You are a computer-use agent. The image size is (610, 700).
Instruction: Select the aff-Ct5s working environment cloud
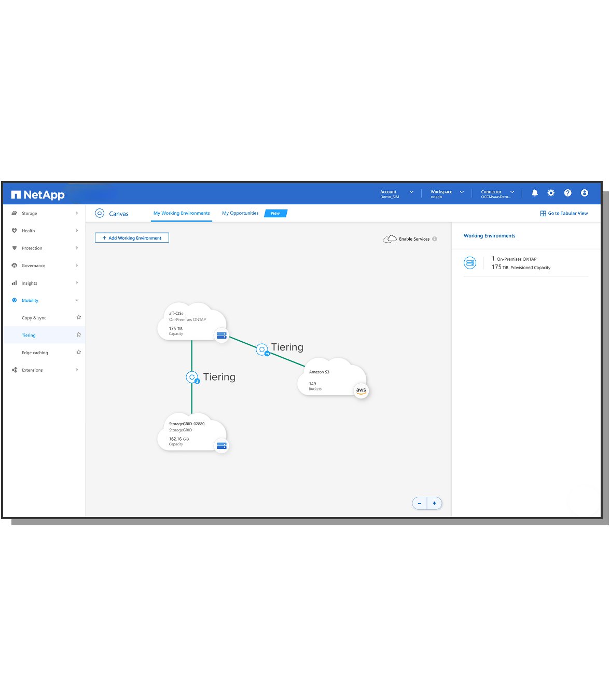(192, 322)
